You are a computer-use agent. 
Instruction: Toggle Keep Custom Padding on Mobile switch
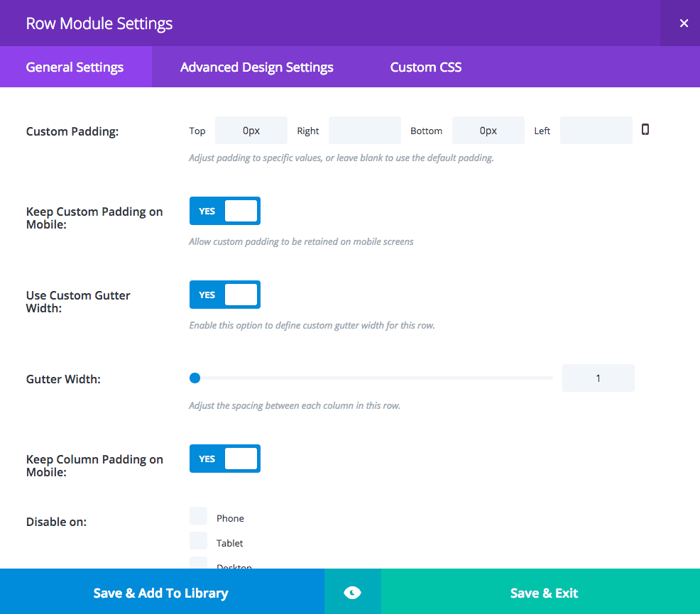pyautogui.click(x=225, y=211)
